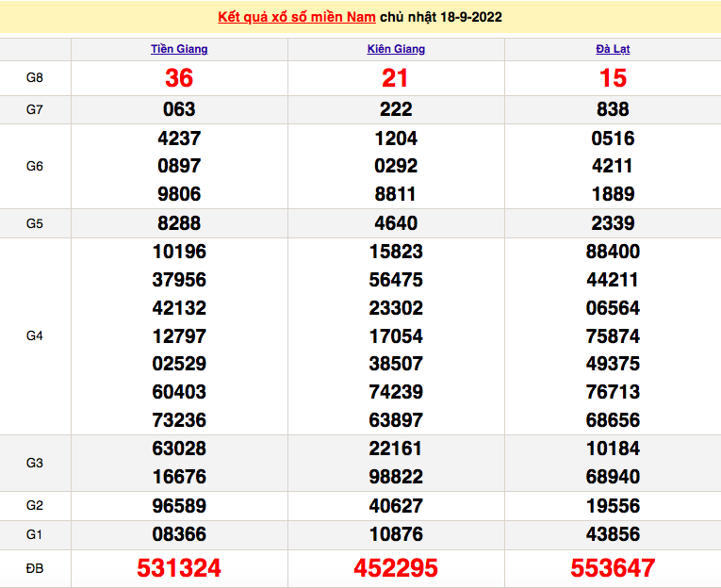
Task: Click the date text 'chủ nhật 18-9-2022'
Action: click(x=441, y=18)
